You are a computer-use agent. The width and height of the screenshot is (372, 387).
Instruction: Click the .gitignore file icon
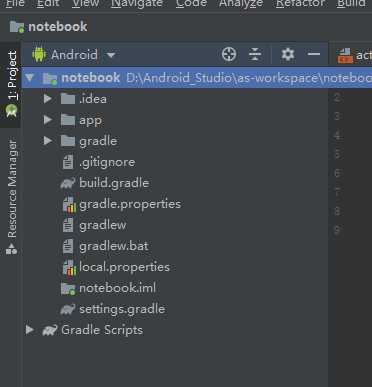pyautogui.click(x=68, y=162)
